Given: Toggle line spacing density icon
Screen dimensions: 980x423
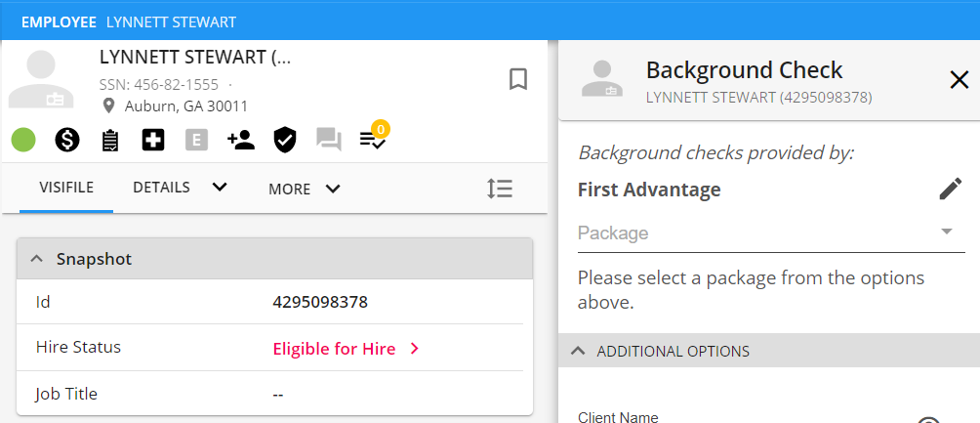Looking at the screenshot, I should pos(500,189).
